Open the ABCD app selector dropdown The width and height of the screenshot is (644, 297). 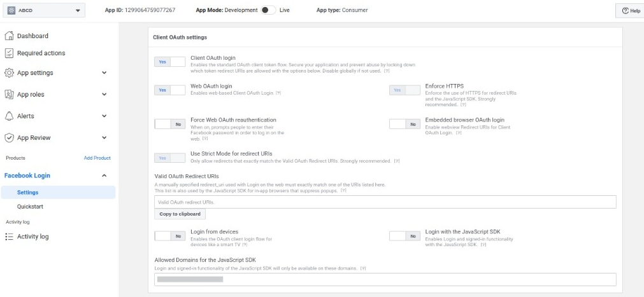click(x=44, y=11)
